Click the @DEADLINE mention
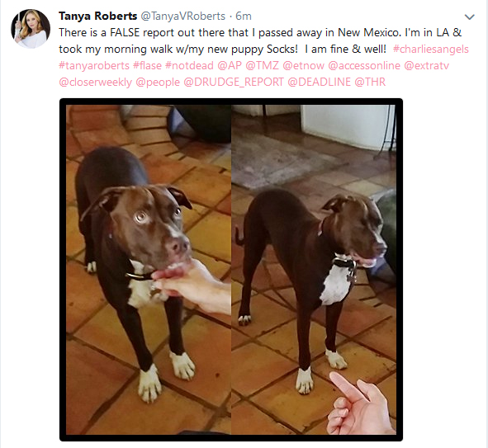The height and width of the screenshot is (448, 488). coord(319,82)
